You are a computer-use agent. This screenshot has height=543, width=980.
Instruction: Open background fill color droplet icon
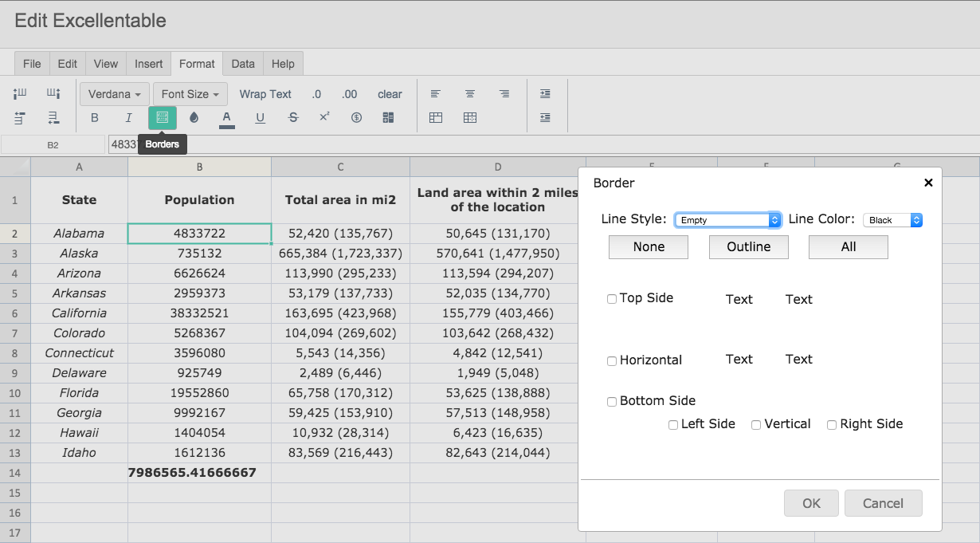tap(194, 118)
